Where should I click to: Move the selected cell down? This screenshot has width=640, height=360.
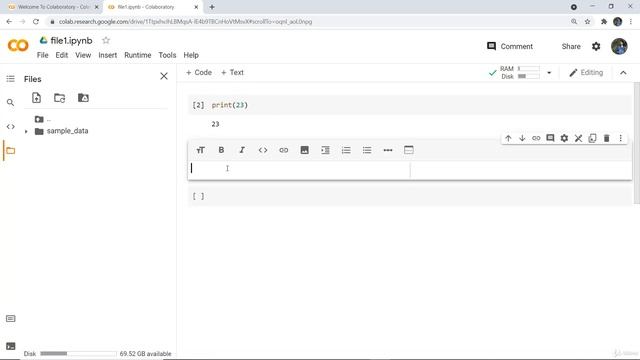point(522,138)
